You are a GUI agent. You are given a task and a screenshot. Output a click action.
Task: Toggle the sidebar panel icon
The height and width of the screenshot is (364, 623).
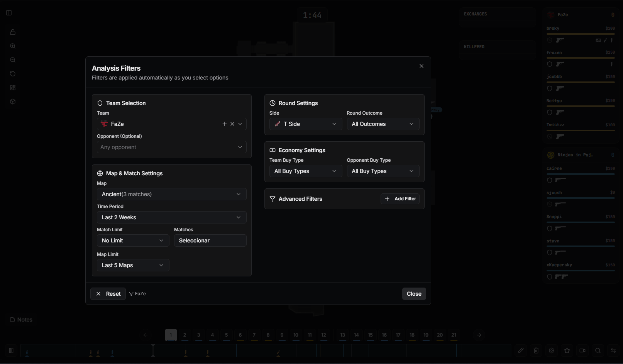tap(9, 13)
